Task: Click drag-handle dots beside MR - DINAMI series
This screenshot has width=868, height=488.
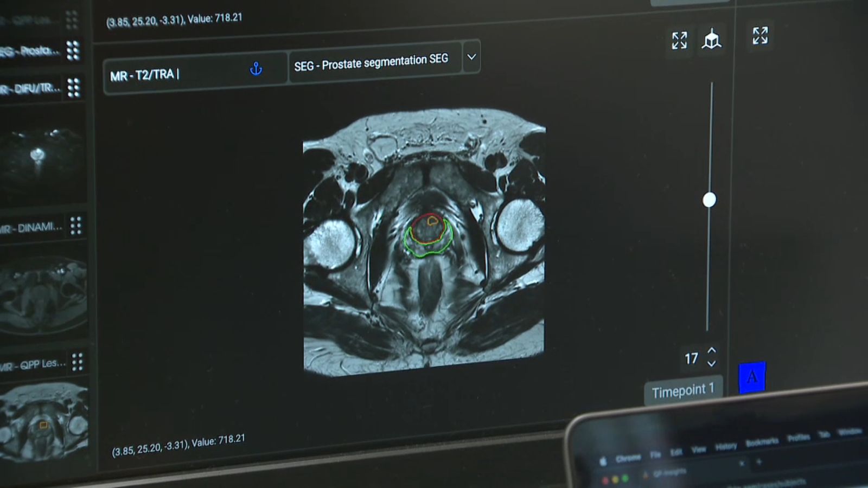Action: tap(75, 226)
